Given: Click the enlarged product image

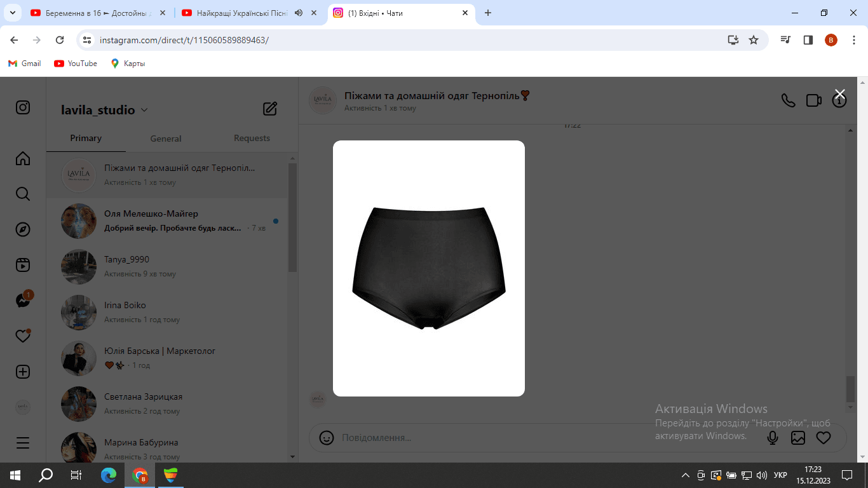Looking at the screenshot, I should point(429,268).
